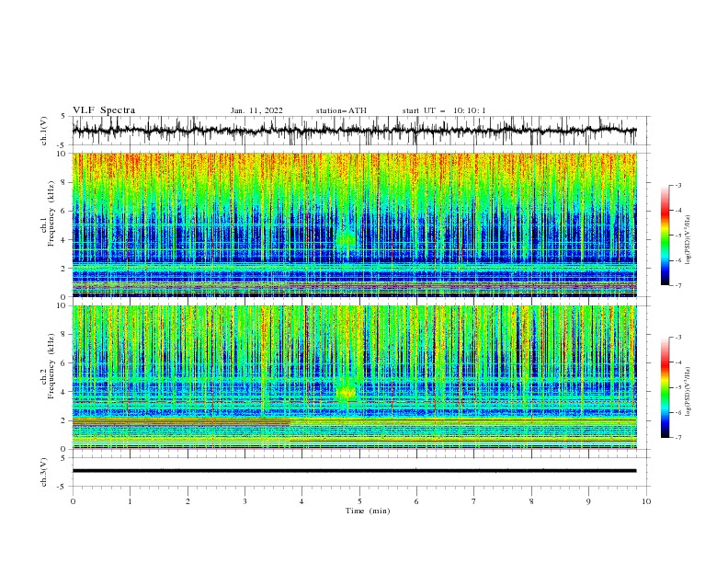The width and height of the screenshot is (728, 563).
Task: Click the date 'Jan. 11, 2022'
Action: [x=256, y=110]
